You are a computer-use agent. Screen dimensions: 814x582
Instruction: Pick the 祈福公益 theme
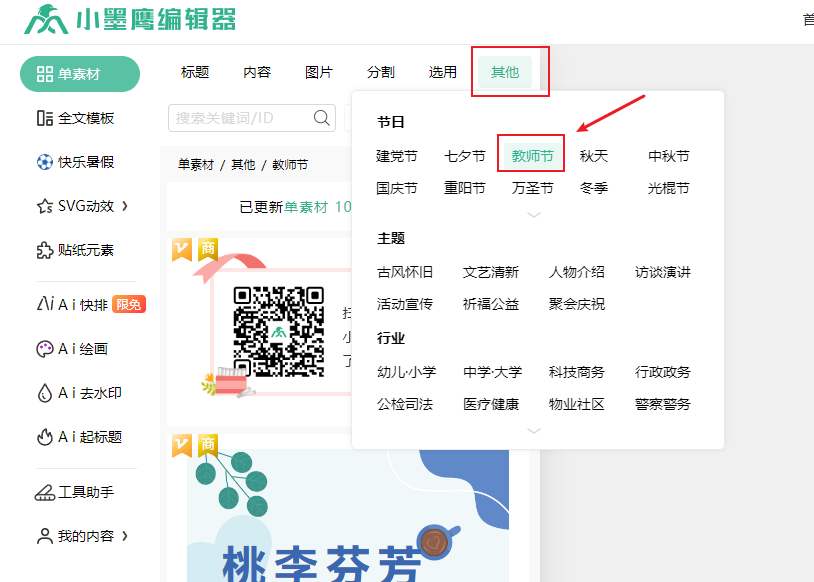(x=491, y=304)
